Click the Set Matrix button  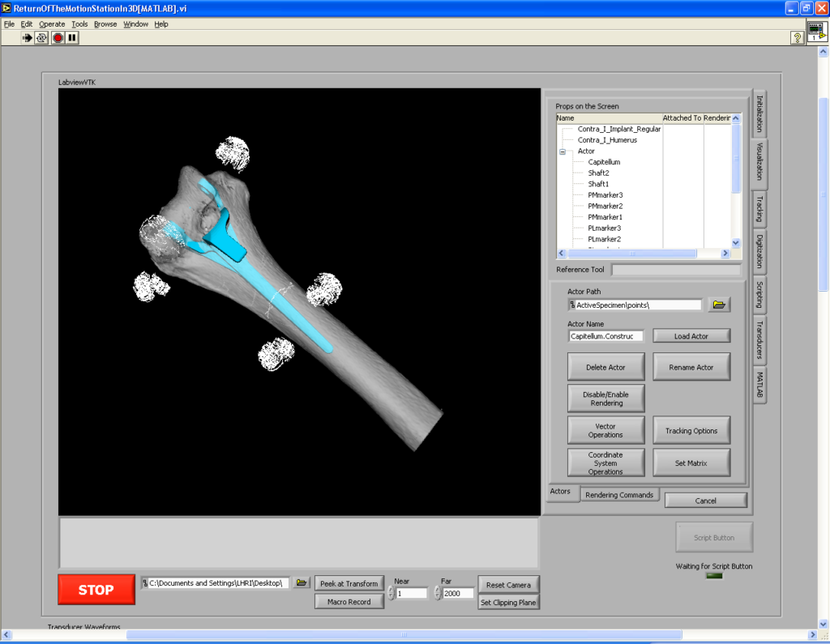pos(691,463)
